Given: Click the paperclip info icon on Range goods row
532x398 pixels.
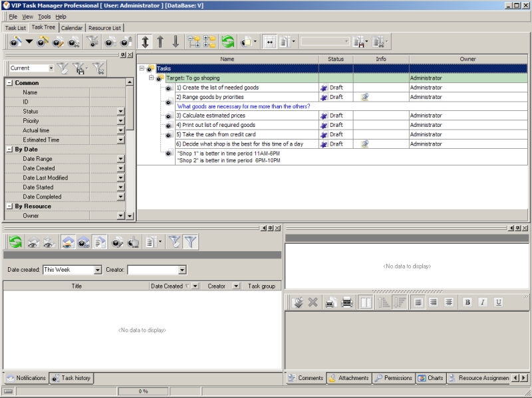Looking at the screenshot, I should (364, 97).
